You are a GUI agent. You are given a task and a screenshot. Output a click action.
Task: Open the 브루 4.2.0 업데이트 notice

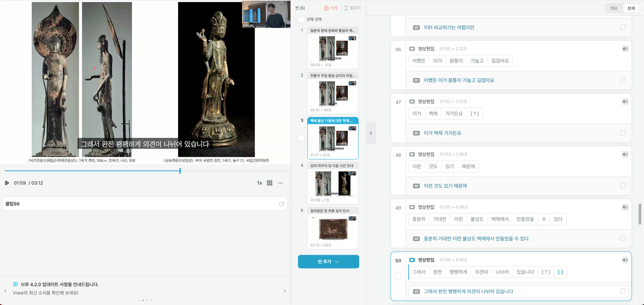point(60,284)
